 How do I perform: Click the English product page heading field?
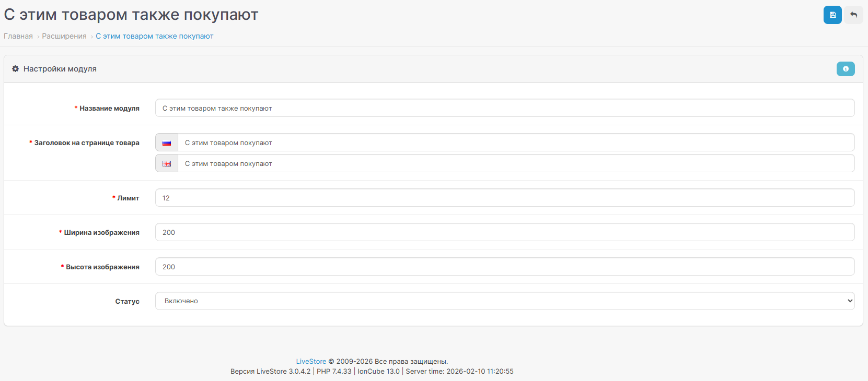click(x=515, y=163)
